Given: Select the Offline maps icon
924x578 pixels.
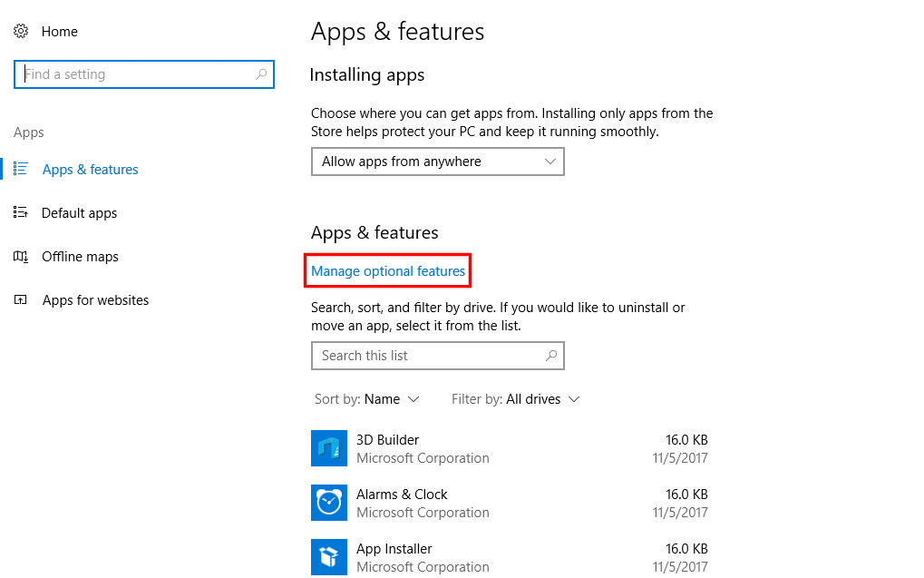Looking at the screenshot, I should pos(21,256).
